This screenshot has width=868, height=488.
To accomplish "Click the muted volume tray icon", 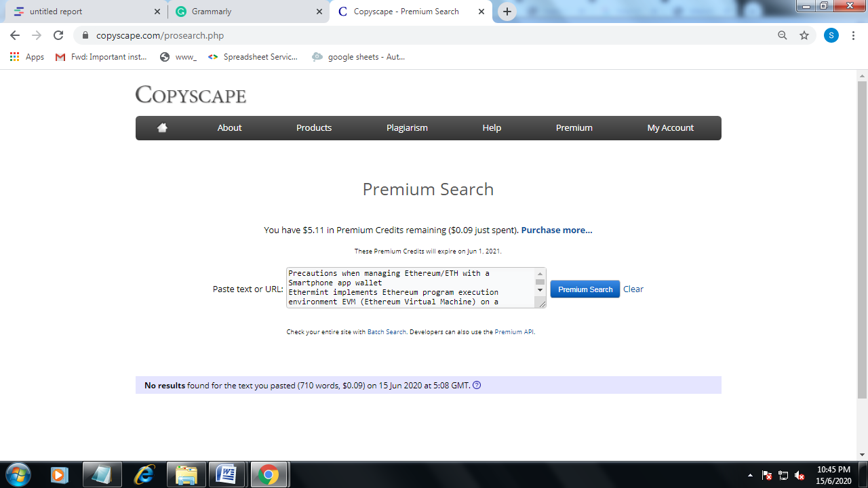I will (x=800, y=475).
